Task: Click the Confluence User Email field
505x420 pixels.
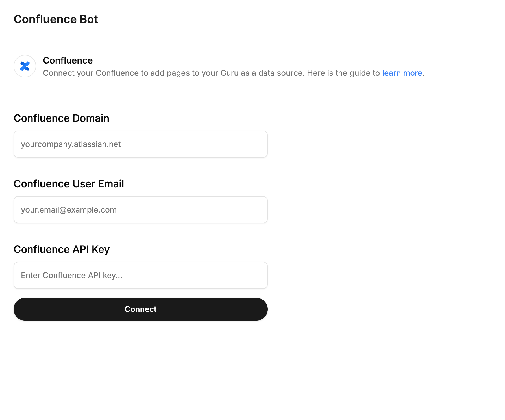Action: click(x=141, y=210)
